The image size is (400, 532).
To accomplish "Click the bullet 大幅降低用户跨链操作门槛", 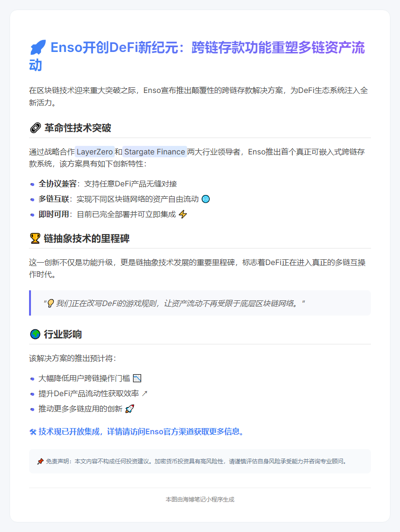I will click(84, 379).
